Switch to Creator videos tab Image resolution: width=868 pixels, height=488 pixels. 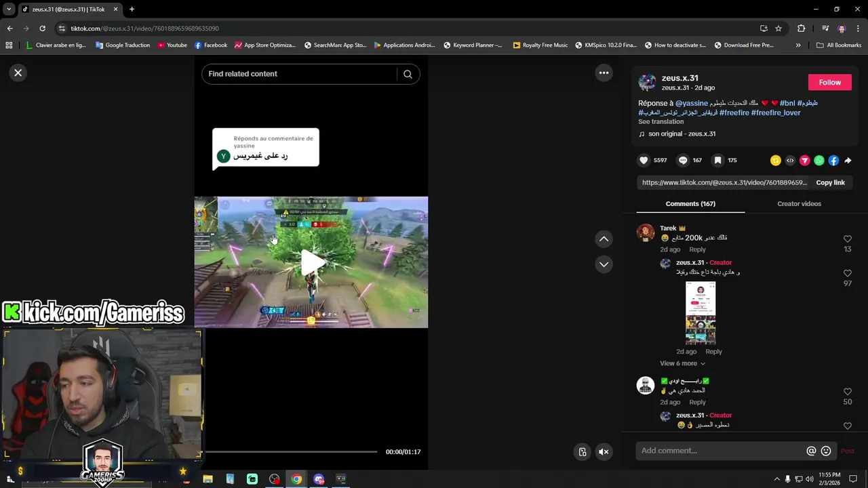coord(799,203)
